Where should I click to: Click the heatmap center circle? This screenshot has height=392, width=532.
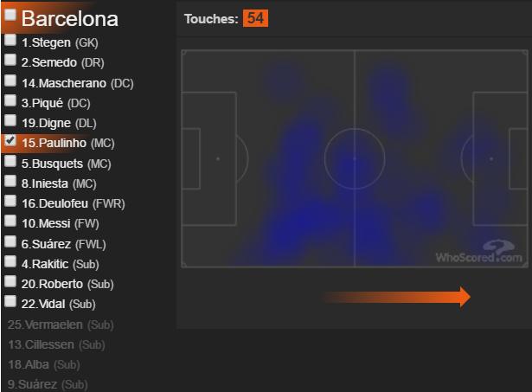point(355,159)
